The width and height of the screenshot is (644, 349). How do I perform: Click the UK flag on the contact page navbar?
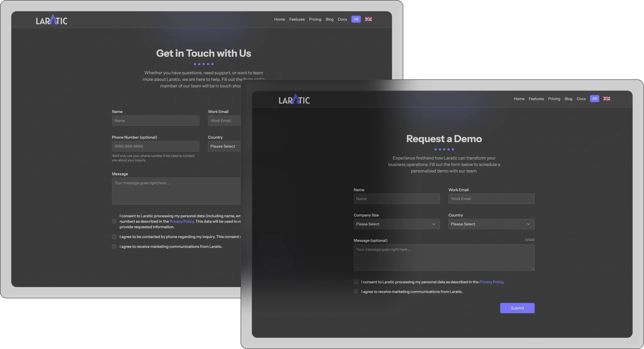coord(368,19)
